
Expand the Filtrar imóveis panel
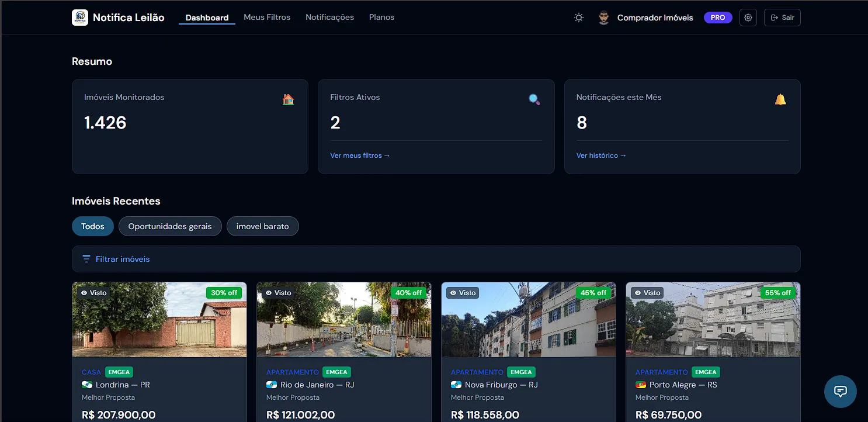click(x=436, y=259)
